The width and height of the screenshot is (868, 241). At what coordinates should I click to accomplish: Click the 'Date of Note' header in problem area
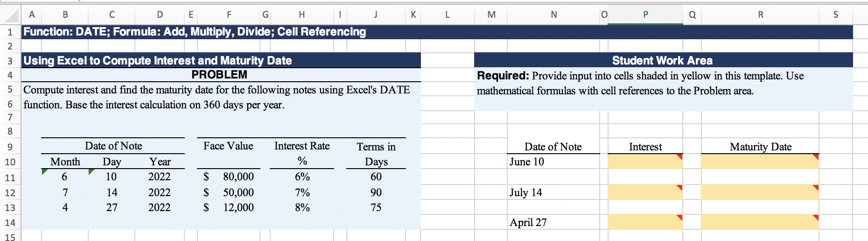[x=113, y=146]
